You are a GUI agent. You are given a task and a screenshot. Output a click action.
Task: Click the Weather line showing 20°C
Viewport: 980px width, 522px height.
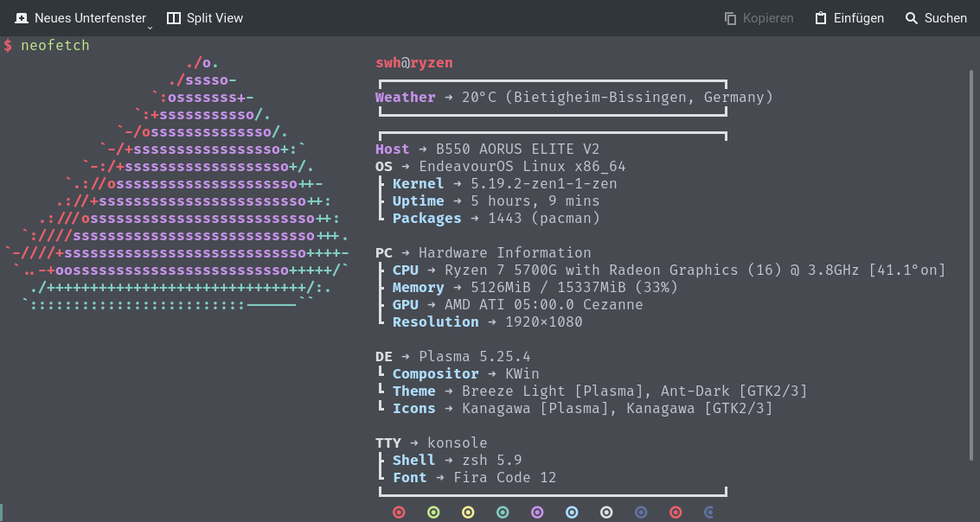(x=573, y=98)
